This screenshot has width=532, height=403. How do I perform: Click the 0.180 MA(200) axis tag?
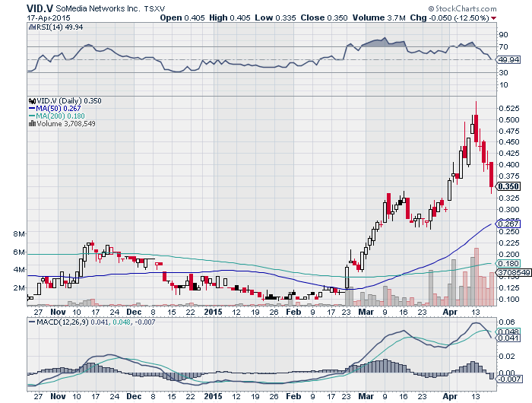tap(507, 262)
